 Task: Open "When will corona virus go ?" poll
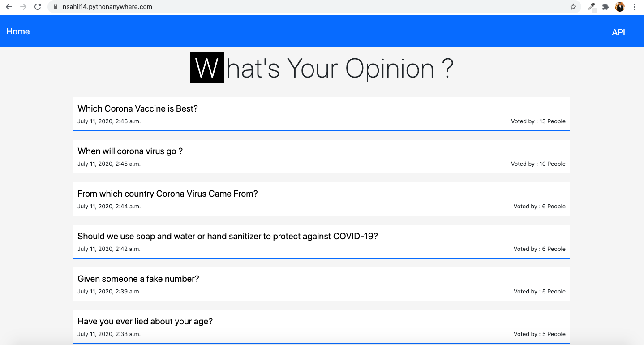pyautogui.click(x=130, y=151)
